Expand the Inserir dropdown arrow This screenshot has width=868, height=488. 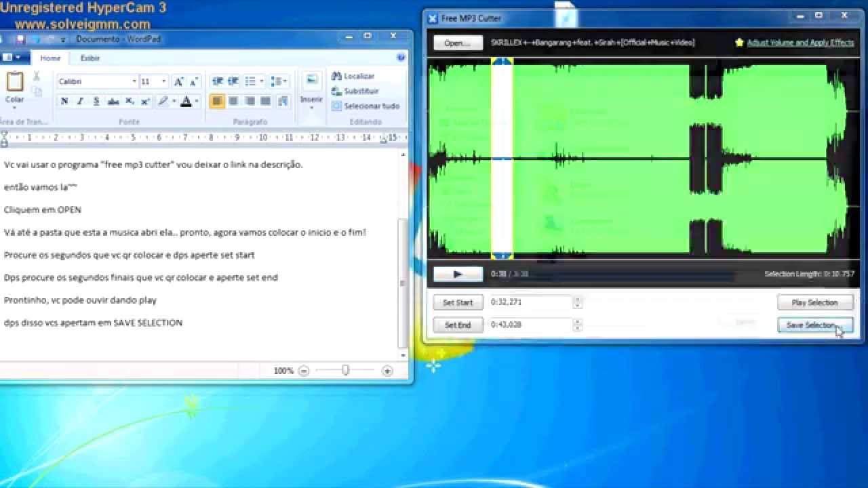click(311, 108)
